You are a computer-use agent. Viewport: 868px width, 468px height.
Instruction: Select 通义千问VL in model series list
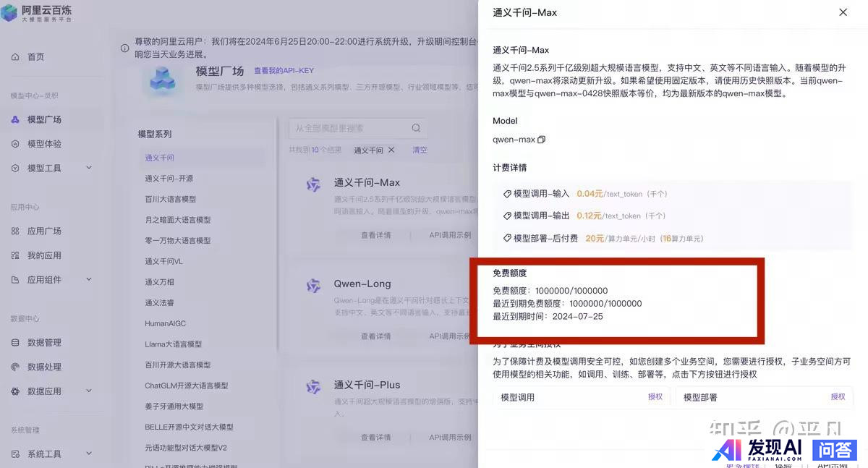163,261
